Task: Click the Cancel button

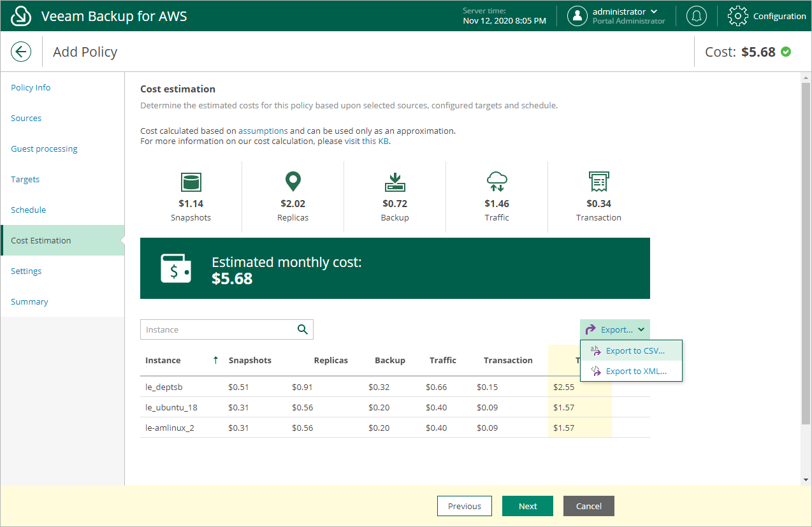Action: (588, 506)
